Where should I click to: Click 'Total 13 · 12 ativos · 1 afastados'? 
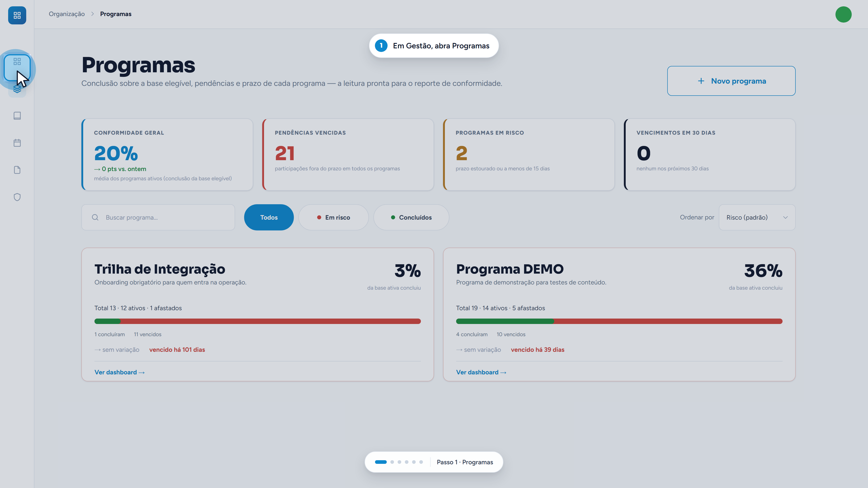138,308
